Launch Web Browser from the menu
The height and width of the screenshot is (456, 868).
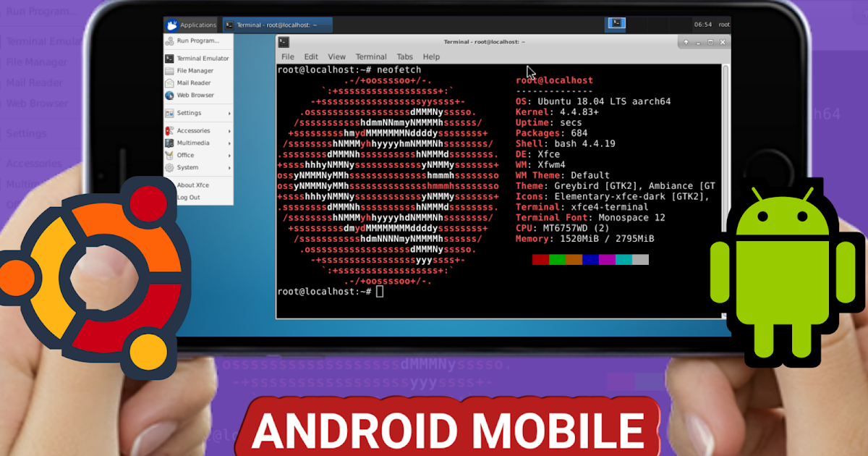pos(198,96)
